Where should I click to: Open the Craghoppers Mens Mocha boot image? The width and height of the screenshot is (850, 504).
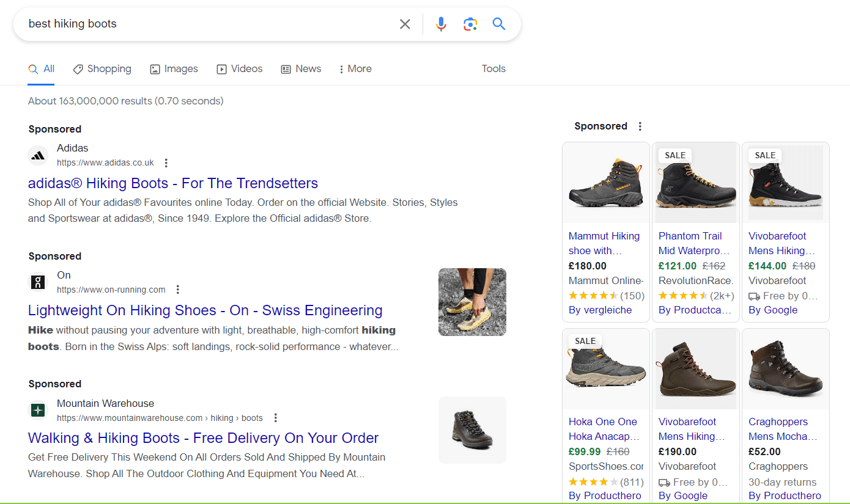[x=786, y=370]
